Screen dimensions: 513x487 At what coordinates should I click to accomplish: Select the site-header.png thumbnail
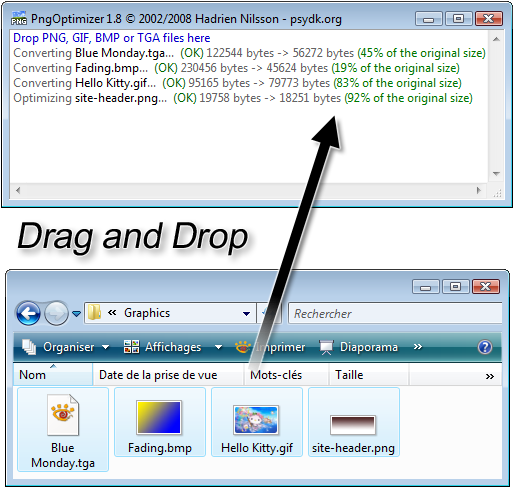pos(353,425)
